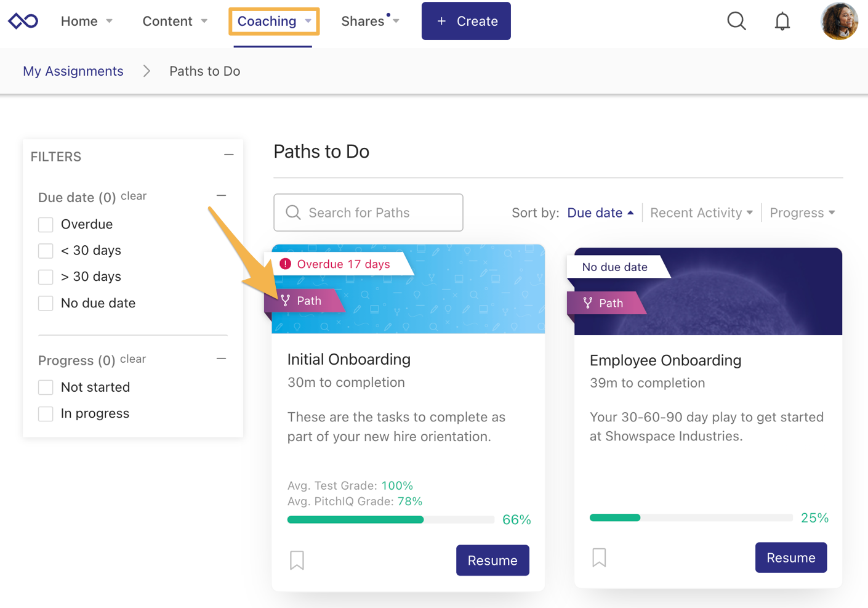This screenshot has width=868, height=608.
Task: Bookmark the Initial Onboarding path
Action: click(297, 560)
